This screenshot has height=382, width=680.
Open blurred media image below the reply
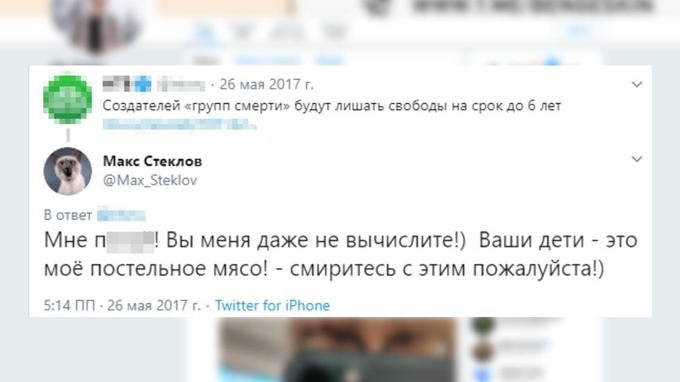tap(337, 349)
